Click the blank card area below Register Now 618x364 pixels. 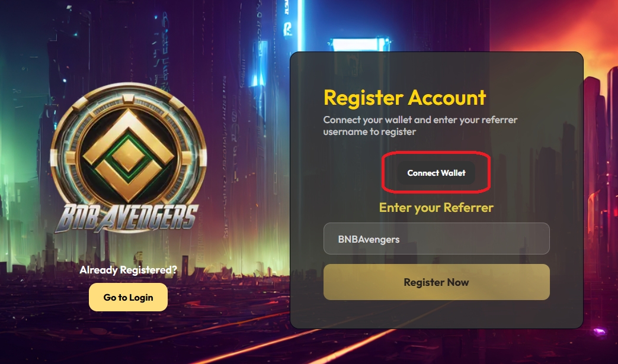coord(436,314)
